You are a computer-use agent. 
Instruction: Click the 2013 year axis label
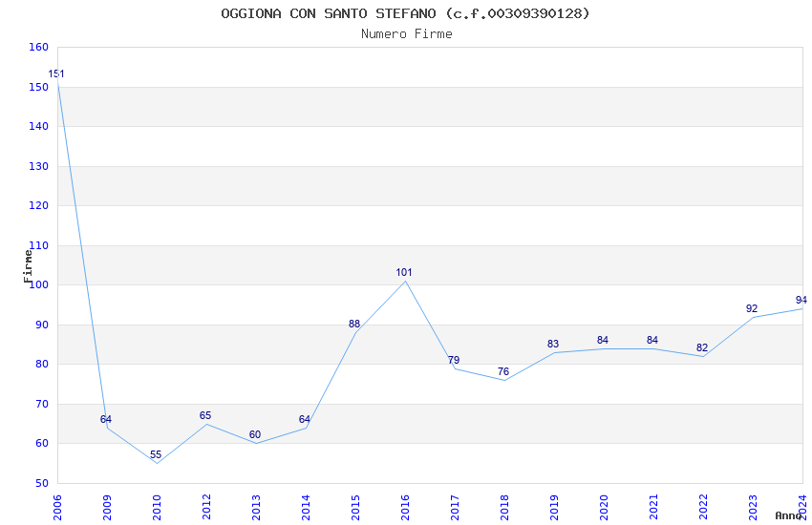coord(256,508)
